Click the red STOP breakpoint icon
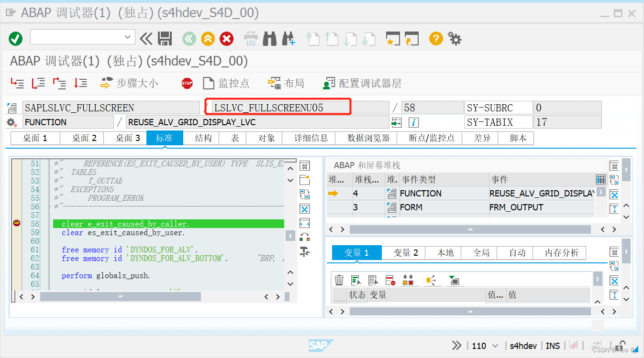Viewport: 644px width, 358px height. [187, 83]
